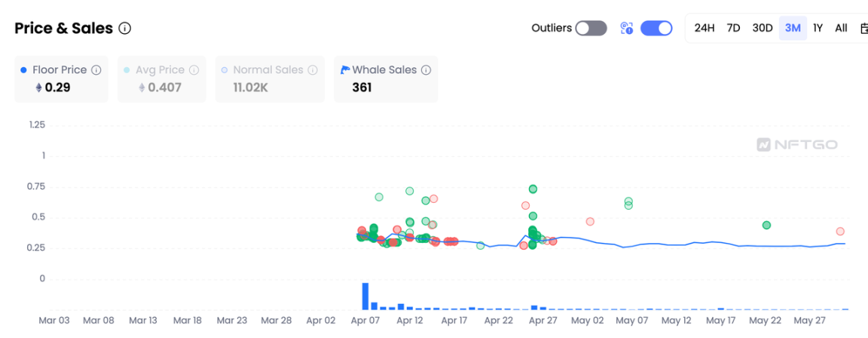This screenshot has height=338, width=868.
Task: Choose the 30D time range
Action: click(x=763, y=29)
